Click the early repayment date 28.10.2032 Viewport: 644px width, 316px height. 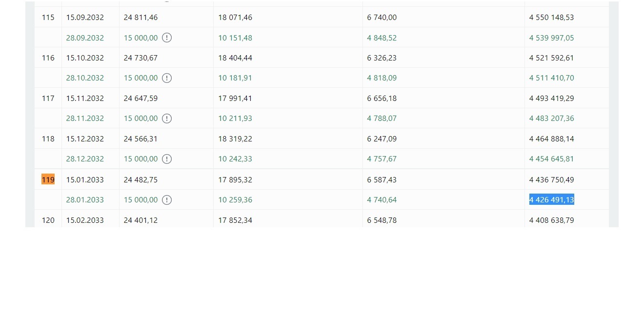tap(85, 78)
